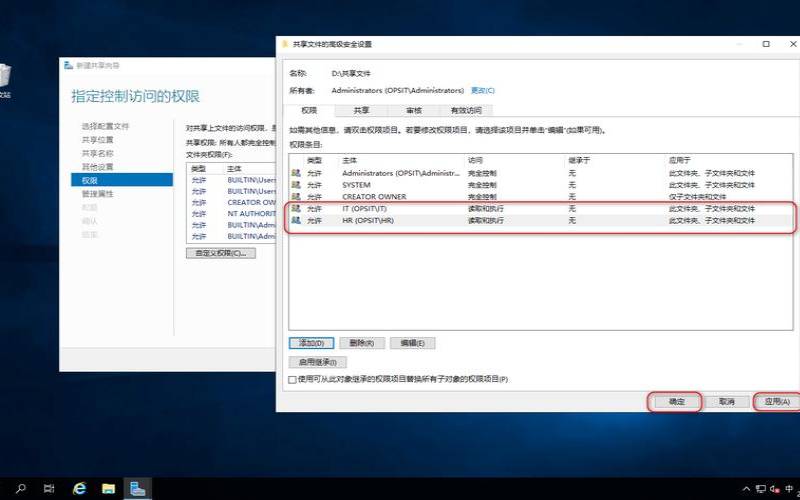This screenshot has height=500, width=800.
Task: Click the folder icon in the 共享文件的高级安全设置 title bar
Action: pyautogui.click(x=285, y=44)
